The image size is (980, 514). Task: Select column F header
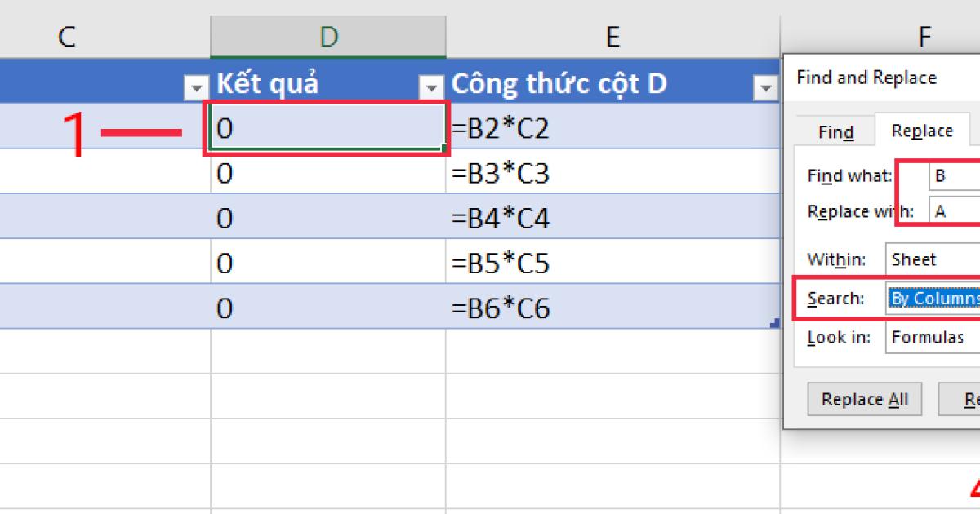[924, 37]
